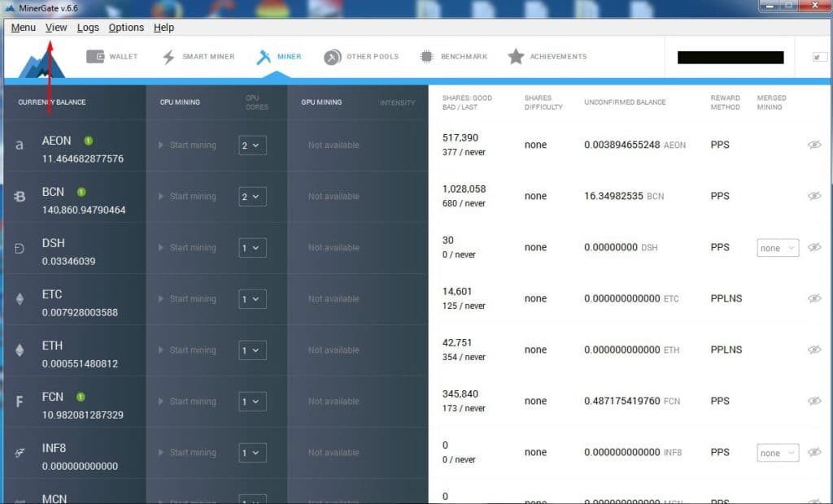833x504 pixels.
Task: Click FCN good shares count 345,840
Action: pyautogui.click(x=460, y=394)
